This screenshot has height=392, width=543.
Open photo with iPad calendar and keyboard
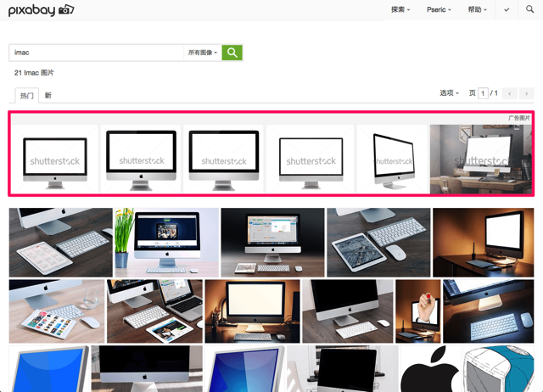coord(60,243)
